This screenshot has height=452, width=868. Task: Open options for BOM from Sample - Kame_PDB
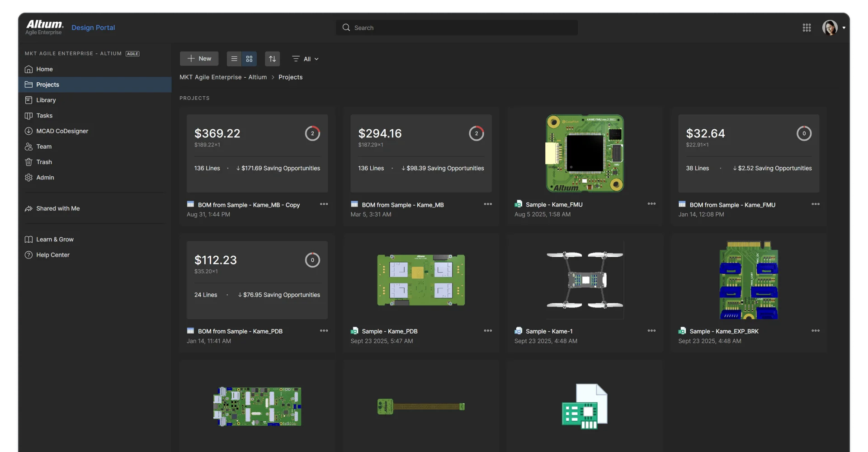pyautogui.click(x=324, y=331)
